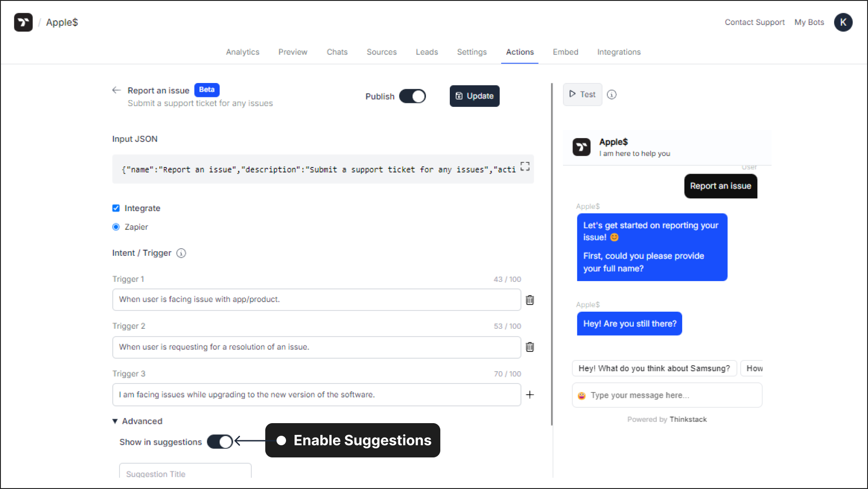Screen dimensions: 868x489
Task: Click the Apple$ bot avatar in the chat header
Action: pyautogui.click(x=582, y=147)
